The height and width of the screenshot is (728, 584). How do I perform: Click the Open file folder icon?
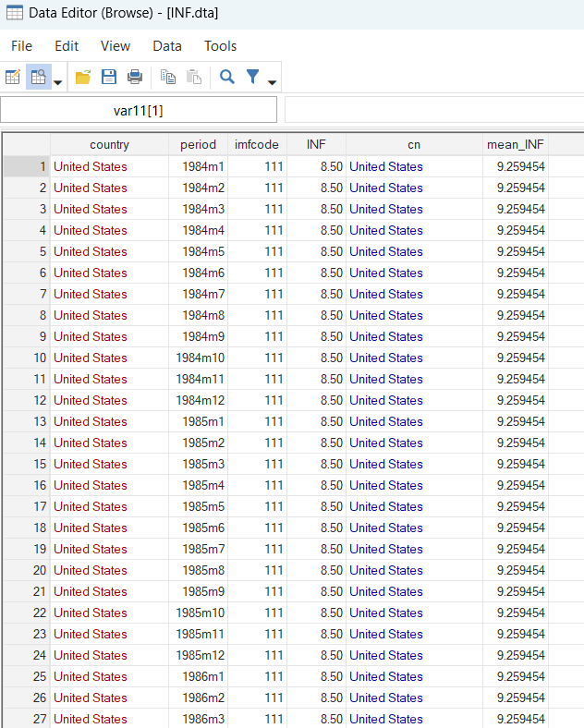coord(83,78)
